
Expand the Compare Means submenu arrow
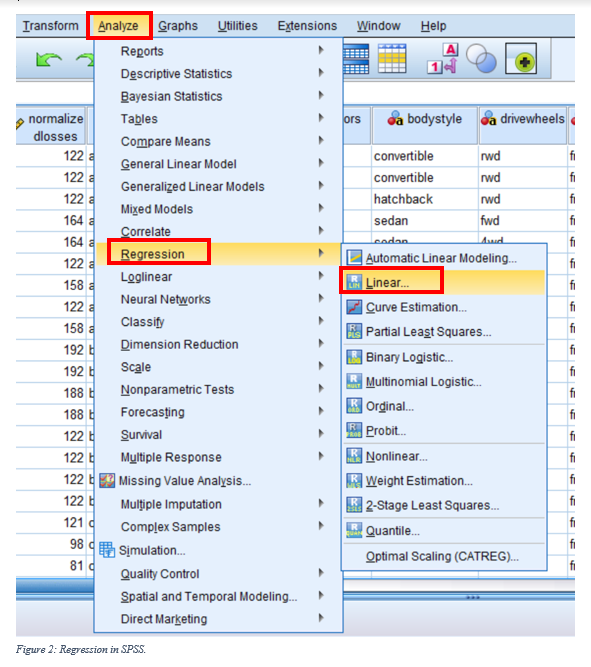tap(321, 140)
